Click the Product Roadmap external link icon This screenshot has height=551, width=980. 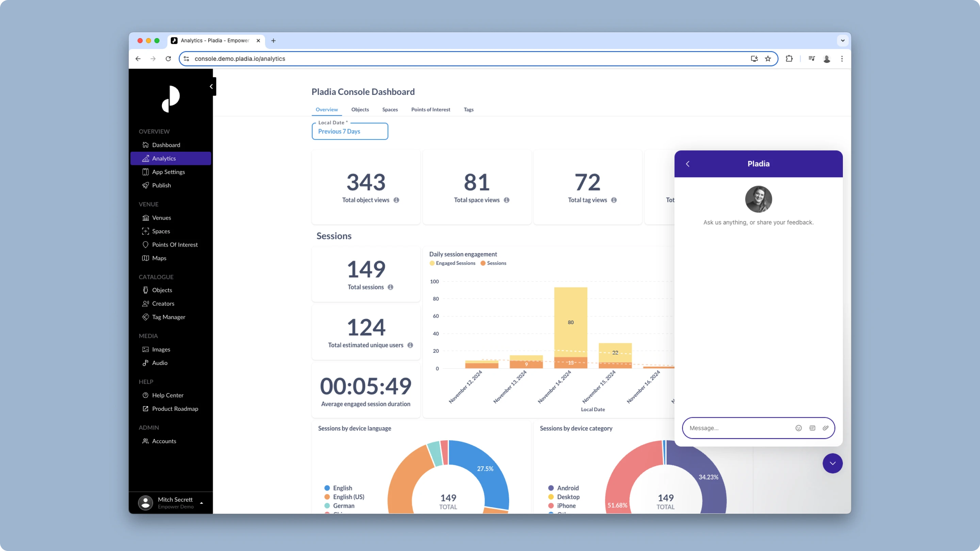click(145, 409)
